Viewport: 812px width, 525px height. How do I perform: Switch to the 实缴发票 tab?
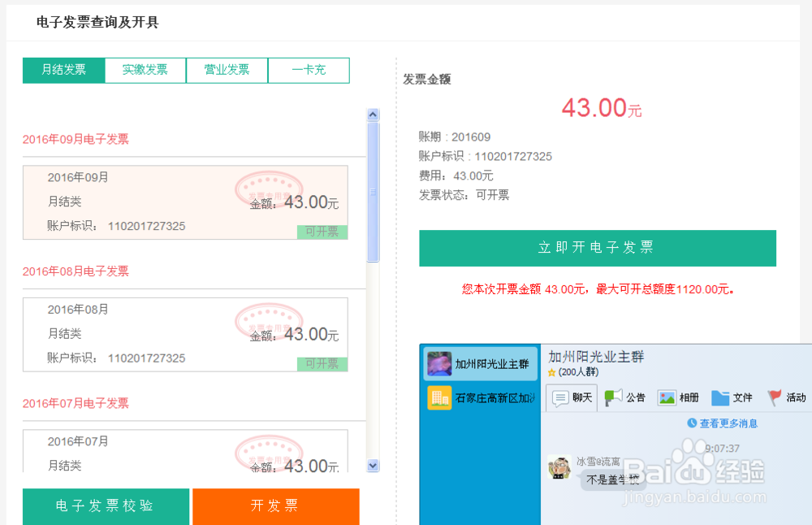(x=145, y=70)
